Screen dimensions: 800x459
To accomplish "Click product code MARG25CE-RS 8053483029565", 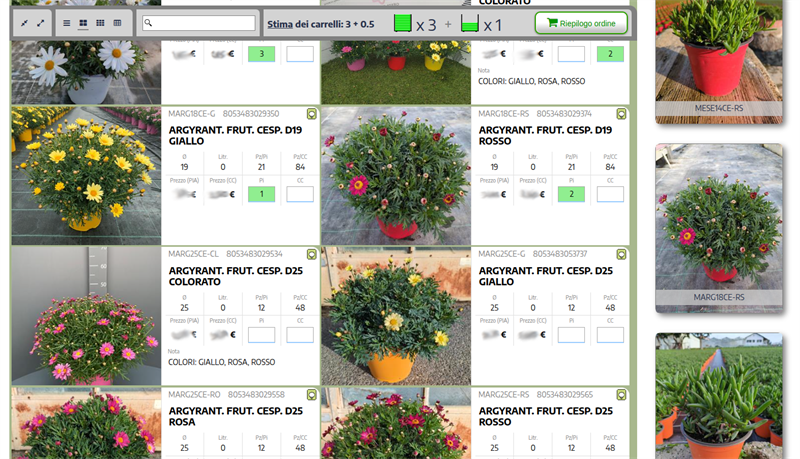I will point(535,395).
